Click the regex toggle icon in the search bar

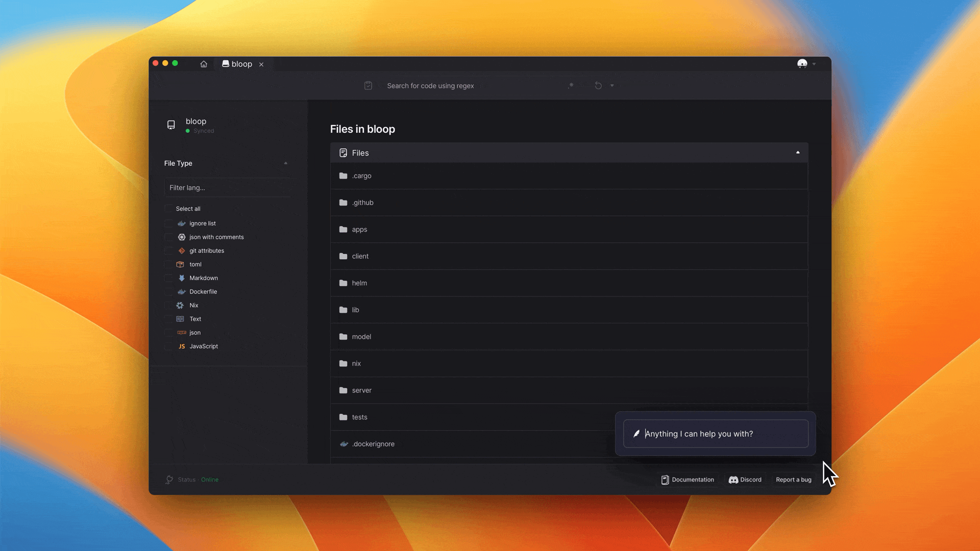tap(571, 86)
